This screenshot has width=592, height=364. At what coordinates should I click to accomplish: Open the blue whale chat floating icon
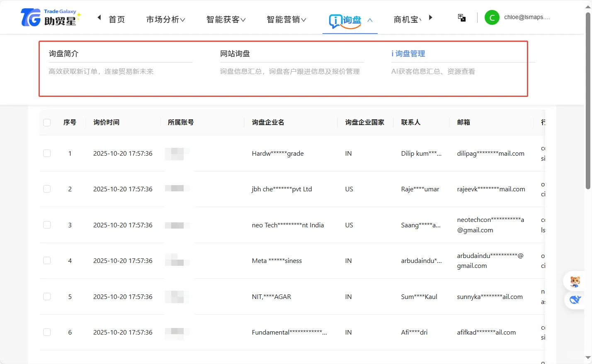tap(576, 300)
